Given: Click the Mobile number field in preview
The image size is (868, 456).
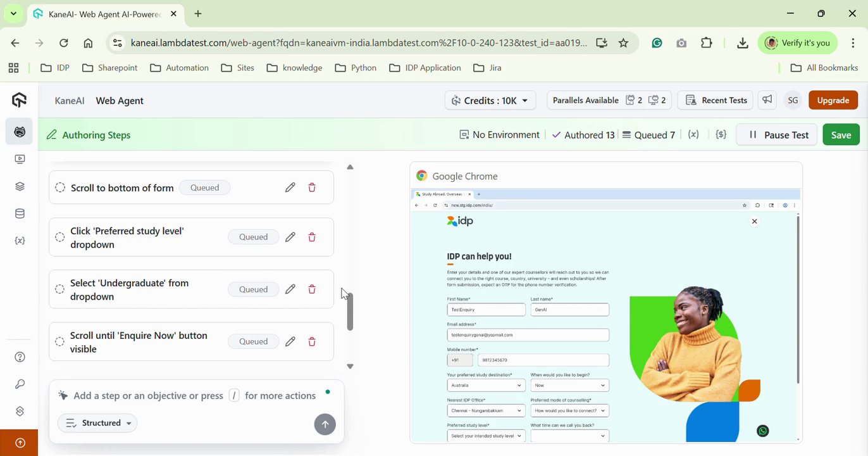Looking at the screenshot, I should pos(543,360).
